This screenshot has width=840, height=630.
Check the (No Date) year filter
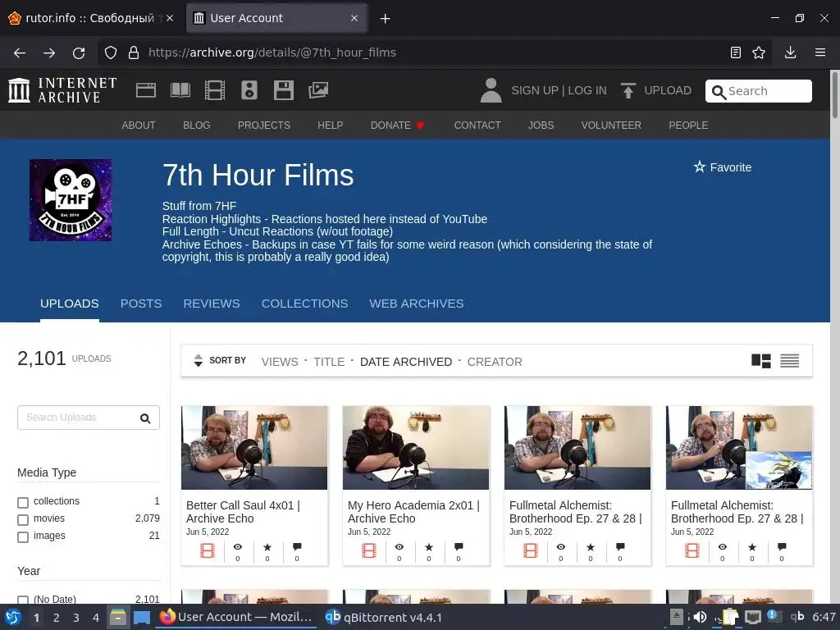click(x=23, y=600)
